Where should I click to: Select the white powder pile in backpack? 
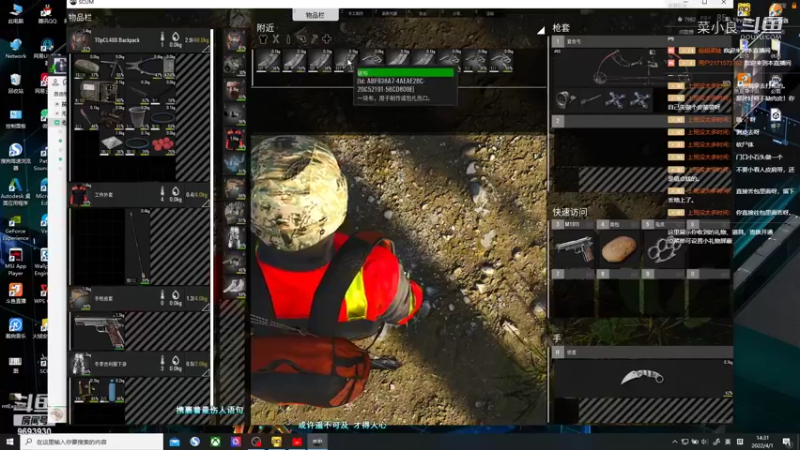pyautogui.click(x=112, y=144)
